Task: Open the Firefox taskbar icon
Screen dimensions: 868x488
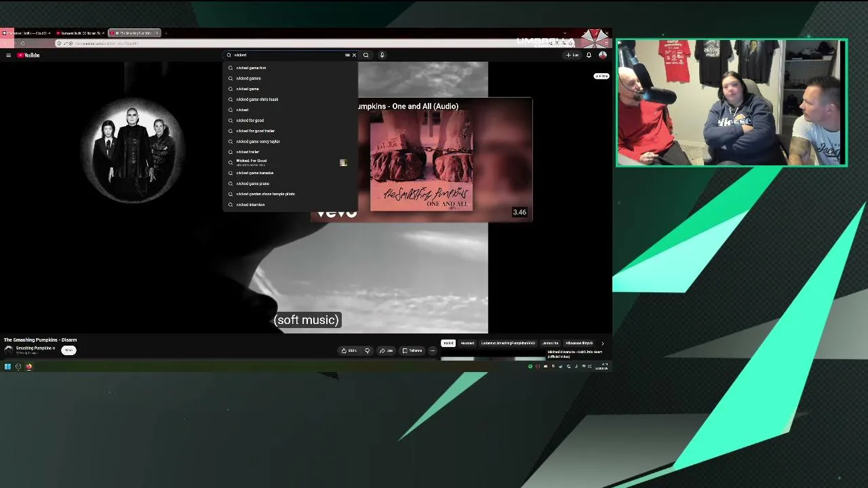Action: point(29,367)
